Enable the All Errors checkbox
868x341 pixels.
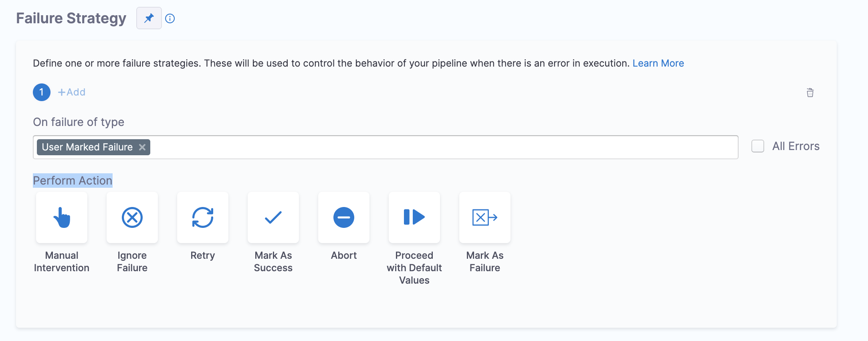pyautogui.click(x=757, y=146)
